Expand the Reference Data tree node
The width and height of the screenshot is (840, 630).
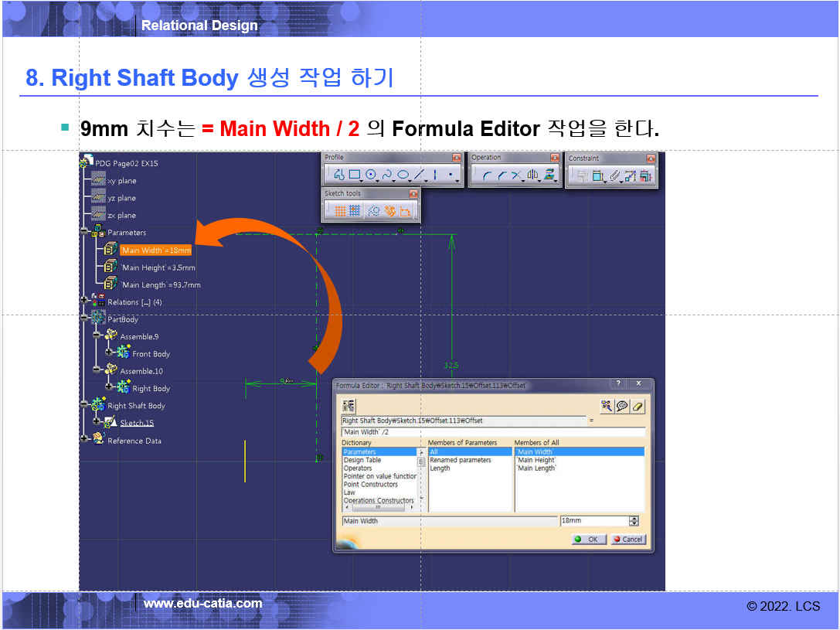coord(84,440)
